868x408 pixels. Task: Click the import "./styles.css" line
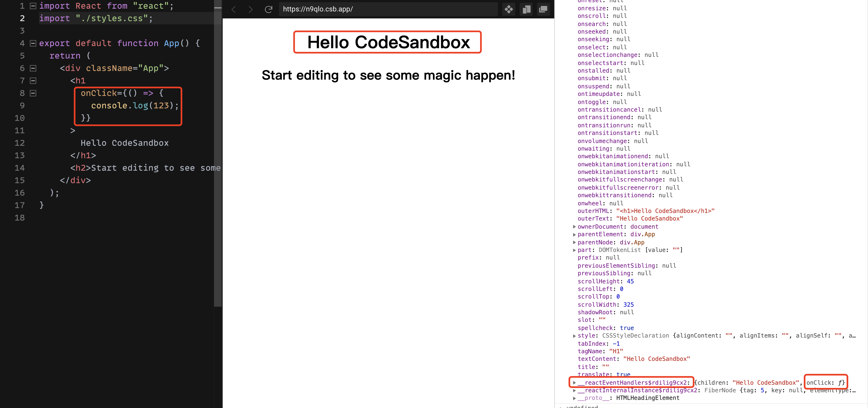[x=96, y=18]
